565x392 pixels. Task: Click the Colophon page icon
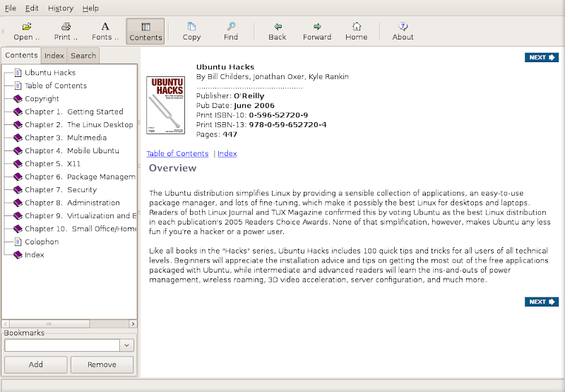18,242
